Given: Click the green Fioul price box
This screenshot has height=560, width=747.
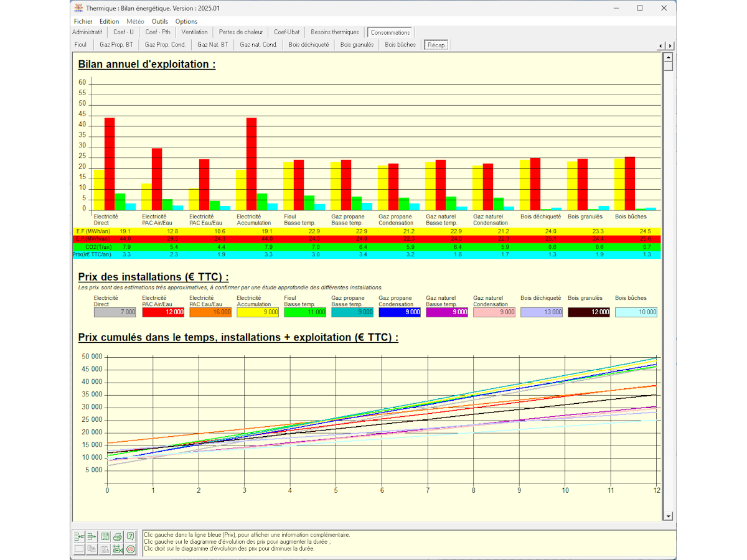Looking at the screenshot, I should (305, 312).
